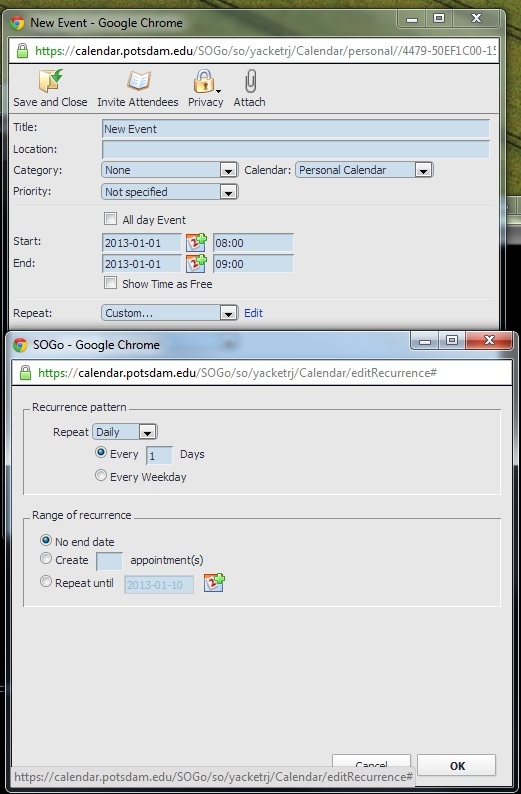Expand the Priority dropdown
Viewport: 521px width, 794px height.
169,192
